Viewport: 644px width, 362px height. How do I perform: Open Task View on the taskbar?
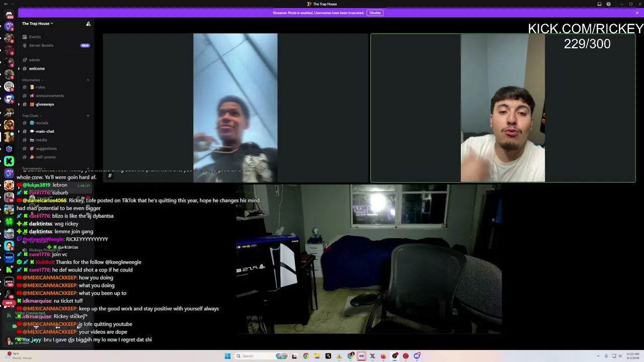click(x=295, y=356)
